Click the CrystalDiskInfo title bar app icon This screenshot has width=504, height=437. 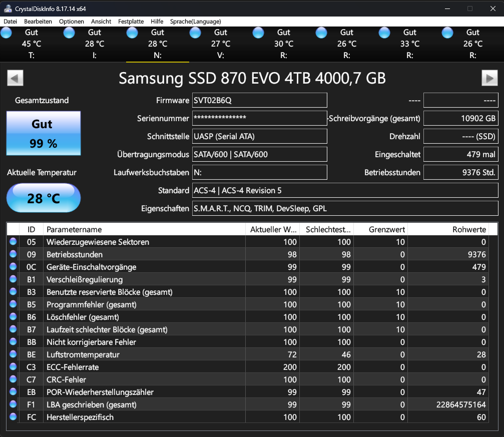[x=8, y=9]
